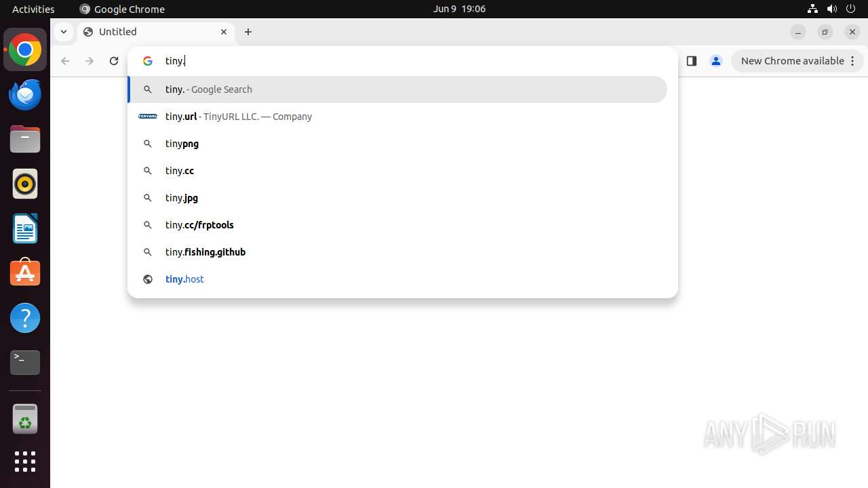Screen dimensions: 868x488
Task: Launch Terminal from the dock
Action: pos(25,363)
